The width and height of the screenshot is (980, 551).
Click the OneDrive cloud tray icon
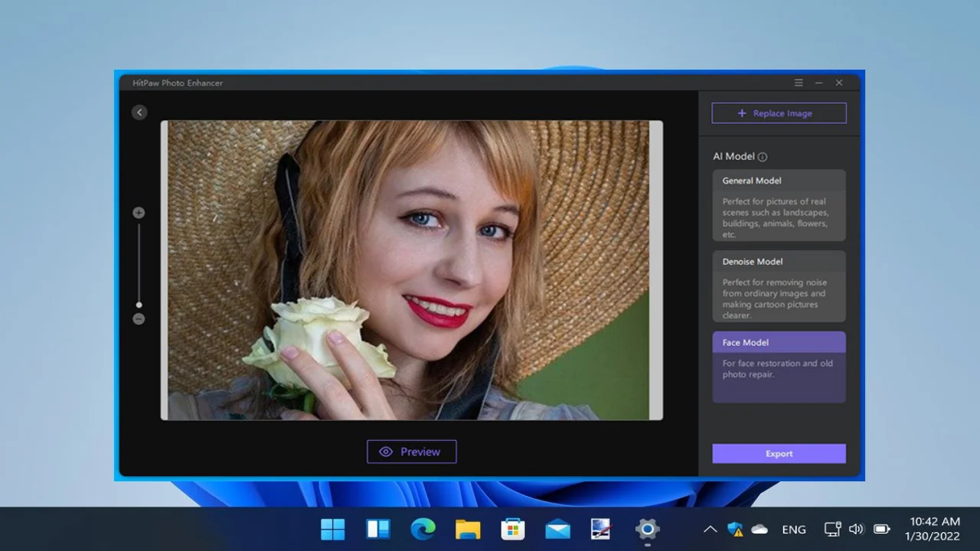coord(759,529)
